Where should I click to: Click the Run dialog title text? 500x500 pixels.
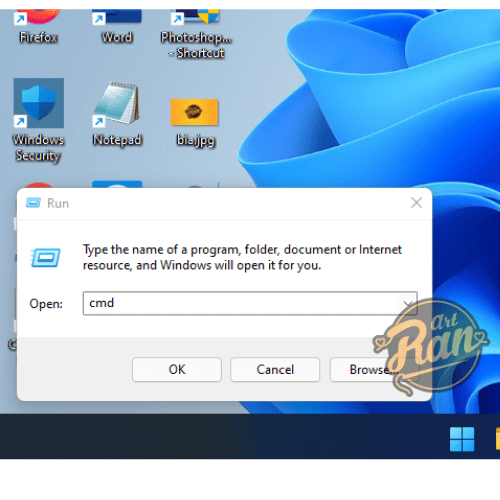(x=58, y=203)
